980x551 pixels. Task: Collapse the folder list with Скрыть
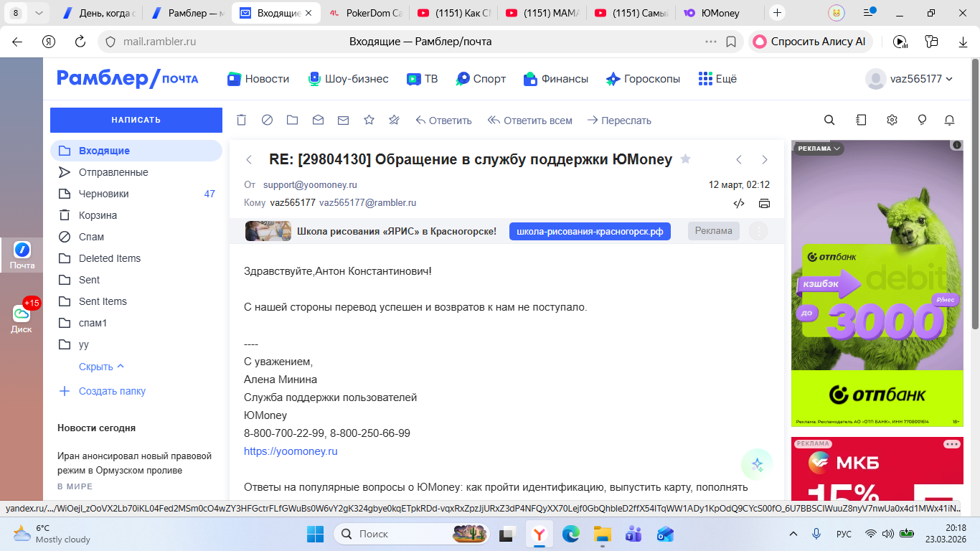[x=101, y=367]
